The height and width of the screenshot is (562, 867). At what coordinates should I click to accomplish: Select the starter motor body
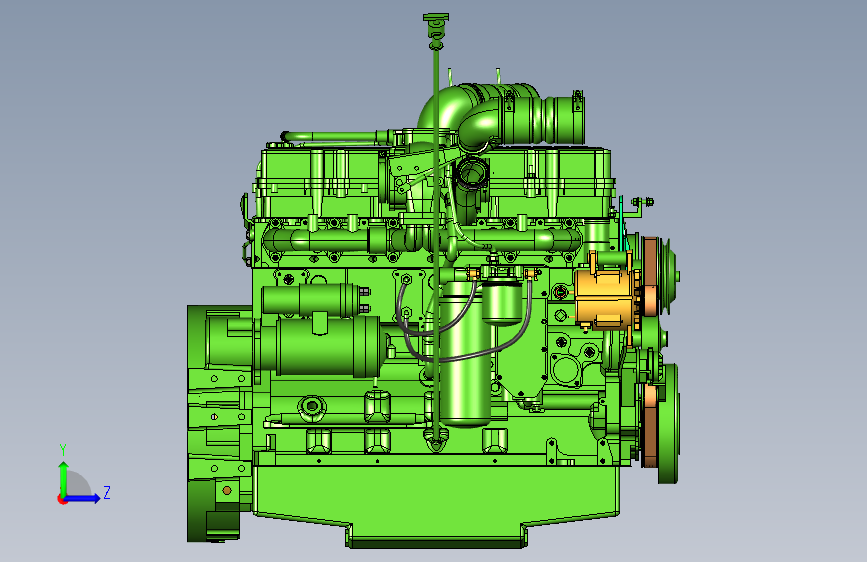[326, 346]
